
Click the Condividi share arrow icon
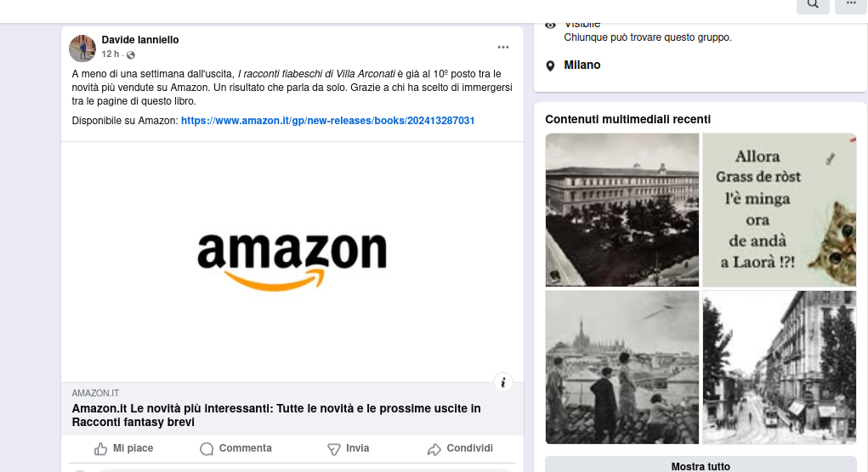pos(434,449)
